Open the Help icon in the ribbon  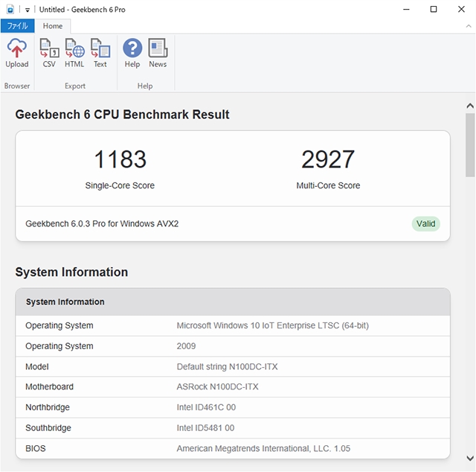tap(132, 54)
